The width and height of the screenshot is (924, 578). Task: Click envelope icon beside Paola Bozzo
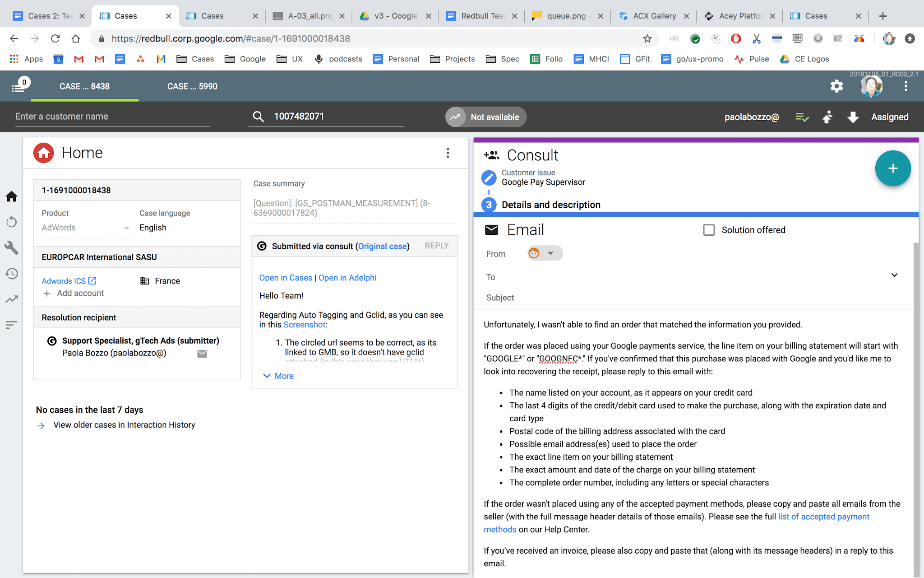point(202,354)
